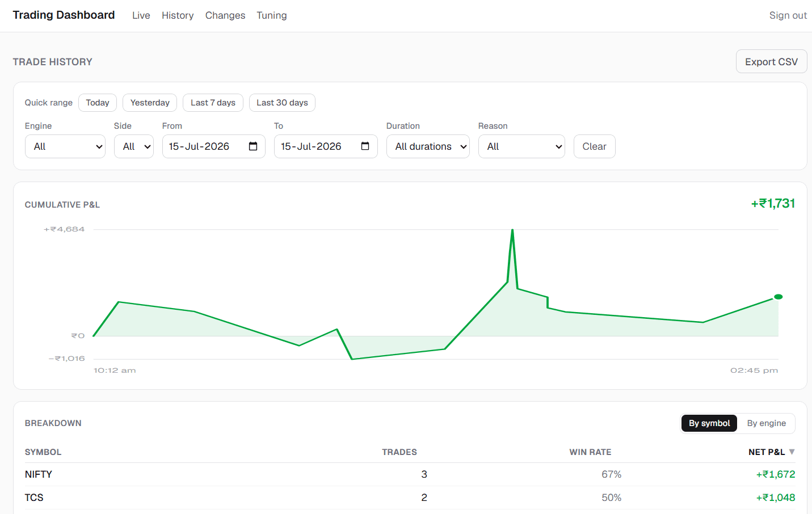
Task: Sort by TRADES column header
Action: click(399, 452)
